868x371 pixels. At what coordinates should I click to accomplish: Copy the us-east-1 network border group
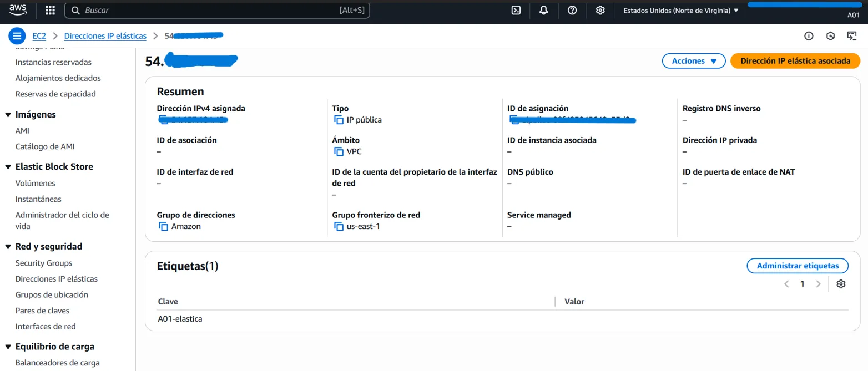339,226
